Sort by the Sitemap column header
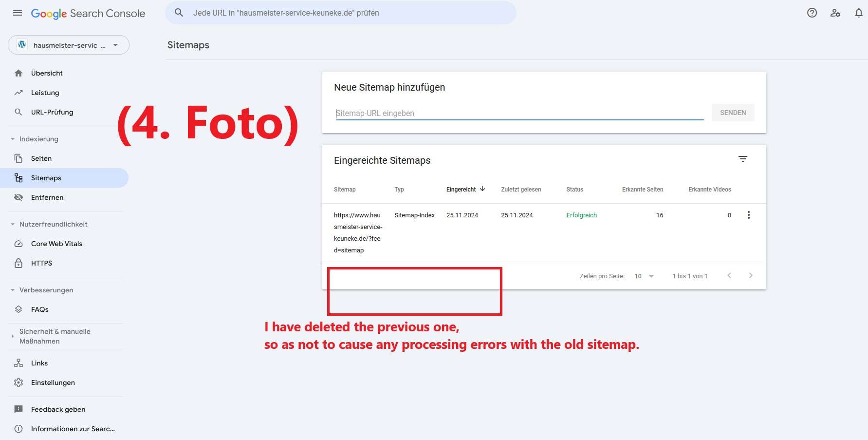This screenshot has height=440, width=868. point(345,190)
